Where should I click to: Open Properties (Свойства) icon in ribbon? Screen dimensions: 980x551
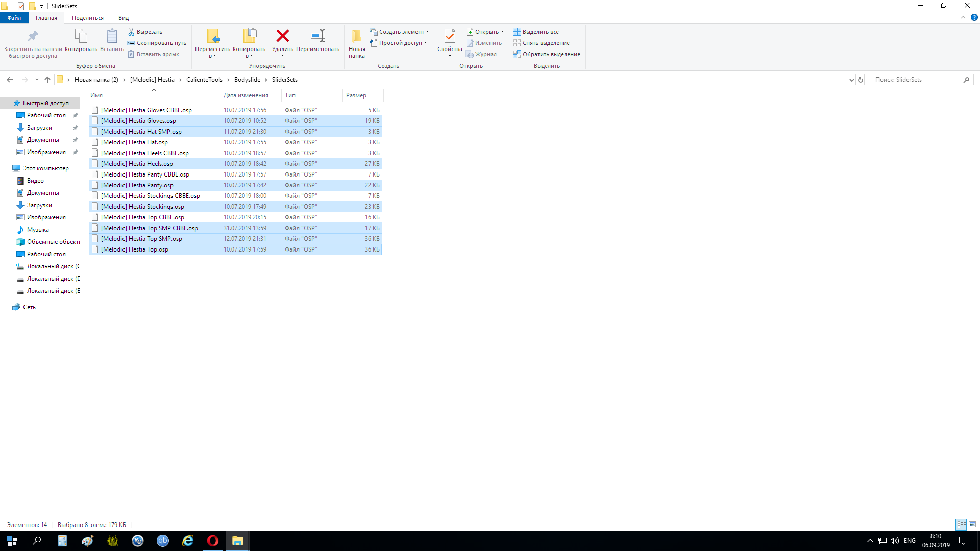point(449,36)
